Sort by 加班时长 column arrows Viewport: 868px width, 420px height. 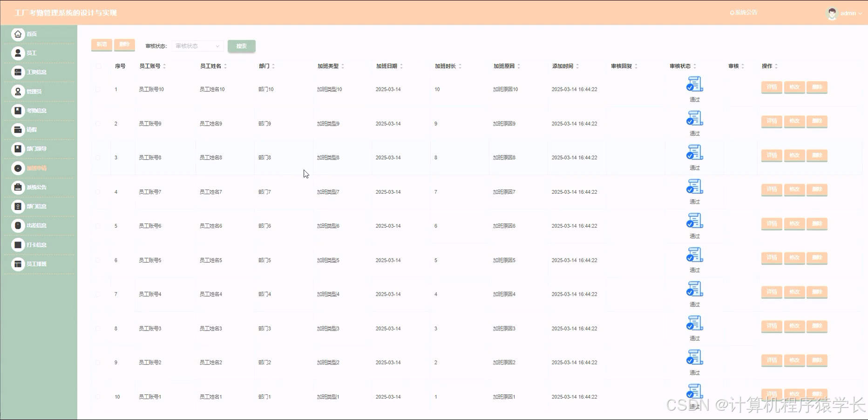click(460, 66)
